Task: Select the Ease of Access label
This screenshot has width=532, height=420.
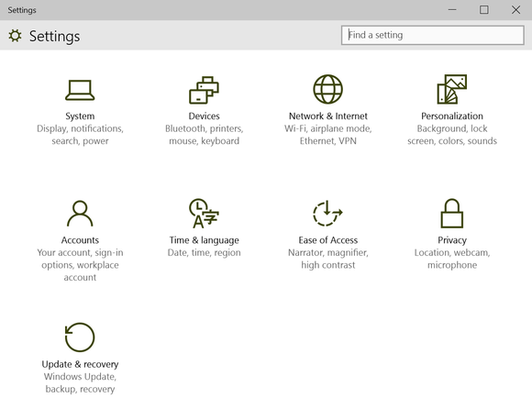Action: (328, 240)
